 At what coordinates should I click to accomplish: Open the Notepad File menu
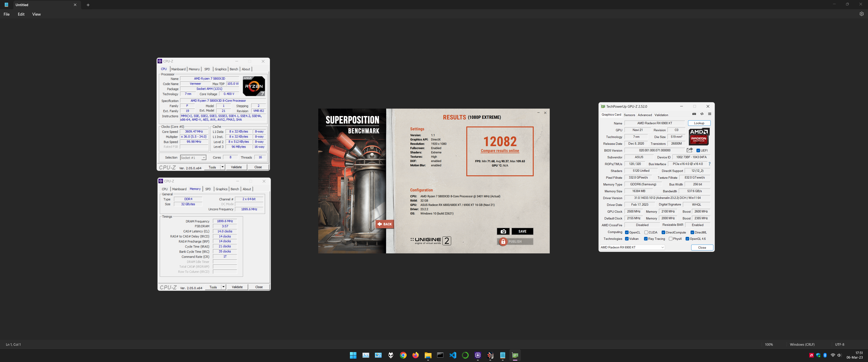[x=6, y=14]
